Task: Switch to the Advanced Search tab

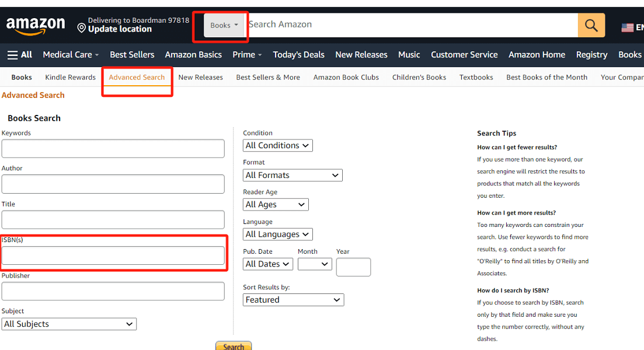Action: pos(137,77)
